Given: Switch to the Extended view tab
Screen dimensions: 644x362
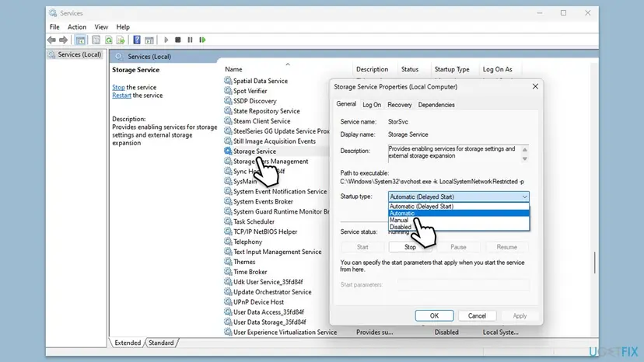Looking at the screenshot, I should [128, 343].
